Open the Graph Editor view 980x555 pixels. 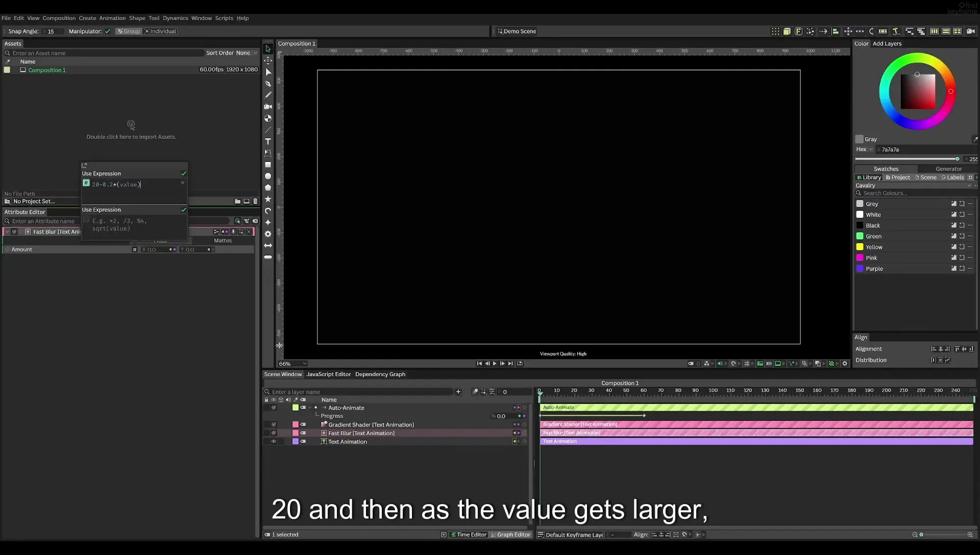(510, 535)
